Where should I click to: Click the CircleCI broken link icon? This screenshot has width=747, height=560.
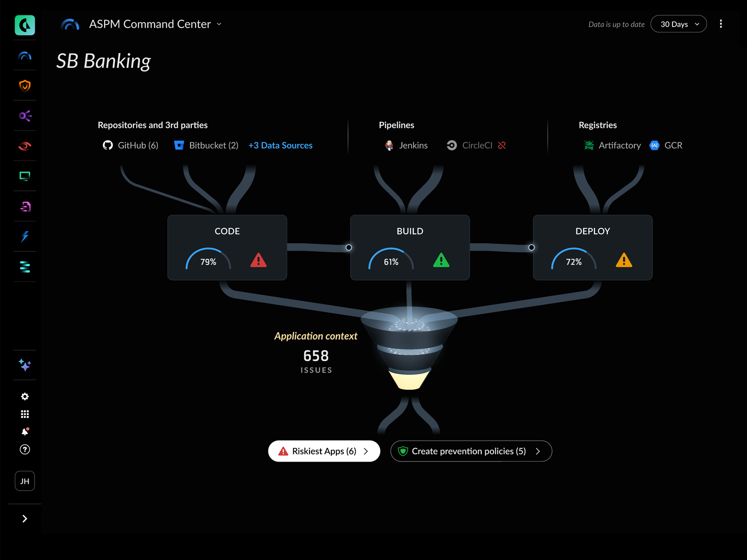click(x=502, y=145)
